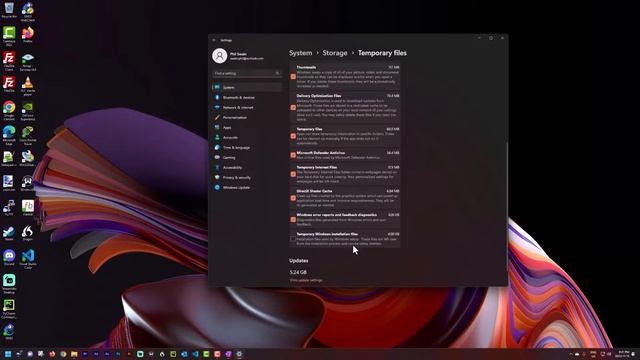Open Windows Update settings
This screenshot has width=640, height=360.
[x=247, y=187]
